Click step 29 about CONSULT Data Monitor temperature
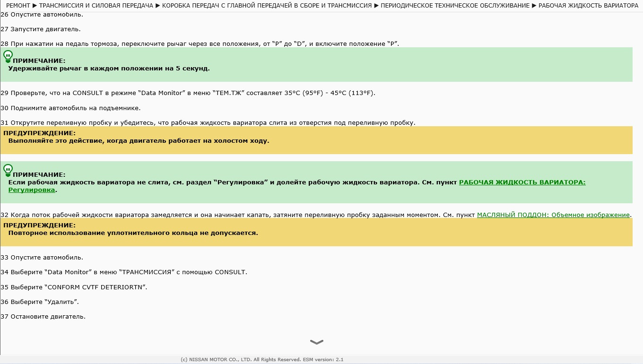The width and height of the screenshot is (643, 364). click(x=188, y=93)
